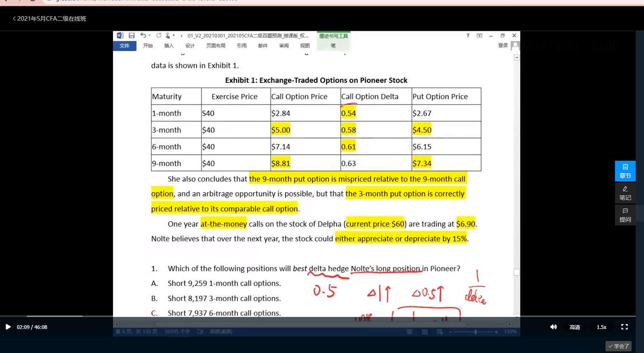This screenshot has width=644, height=353.
Task: Switch to Read Mode view
Action: click(409, 331)
